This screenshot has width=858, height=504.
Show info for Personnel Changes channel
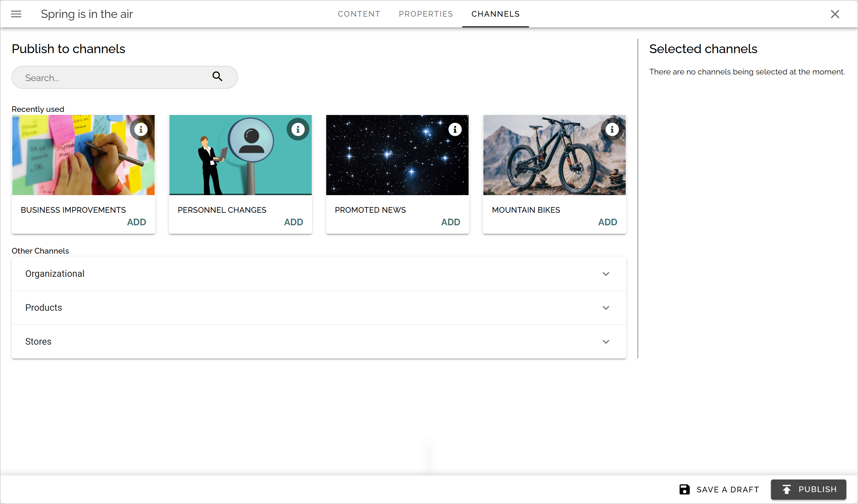coord(298,129)
